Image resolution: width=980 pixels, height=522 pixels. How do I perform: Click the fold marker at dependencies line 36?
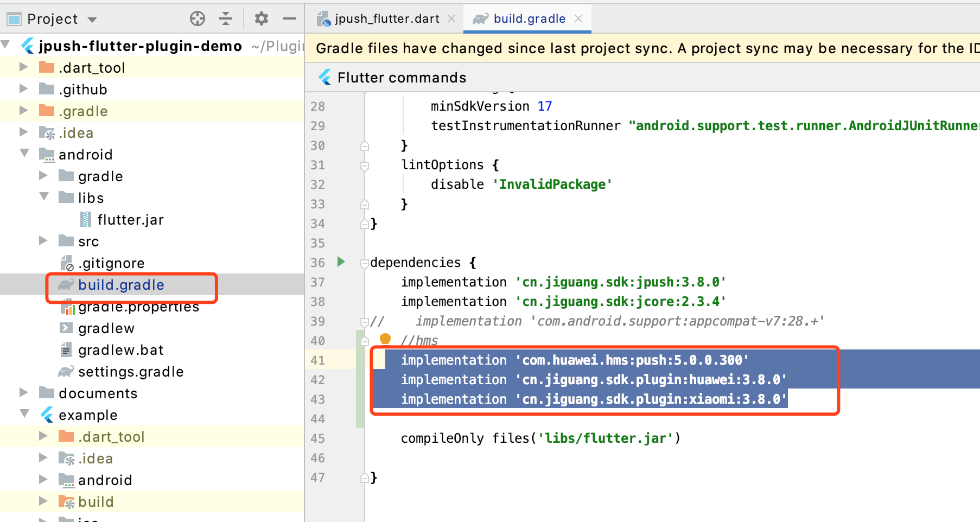[365, 263]
